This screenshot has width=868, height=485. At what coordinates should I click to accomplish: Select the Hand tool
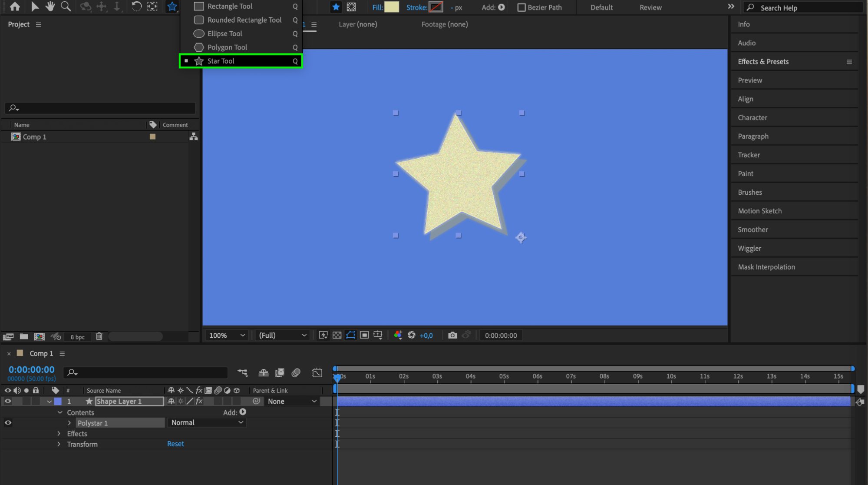[x=50, y=6]
